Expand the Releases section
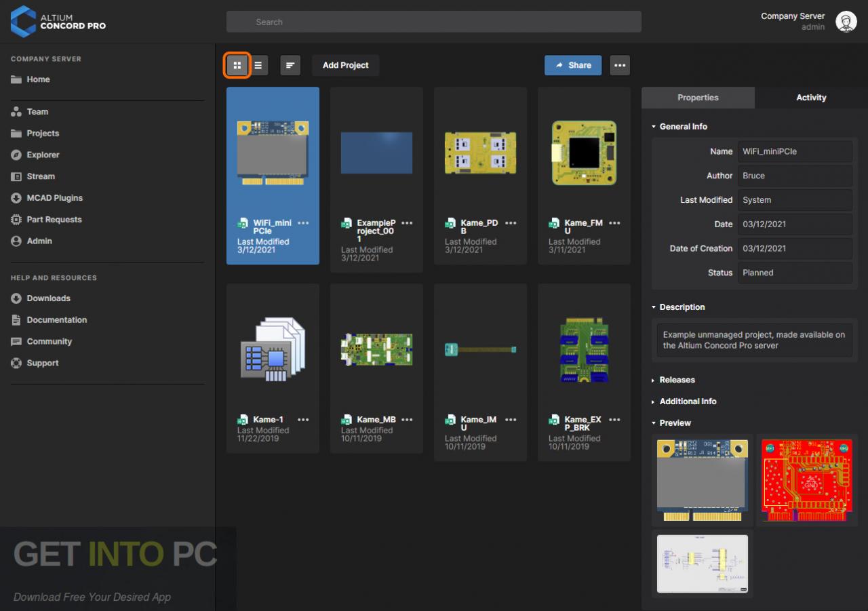 coord(673,380)
